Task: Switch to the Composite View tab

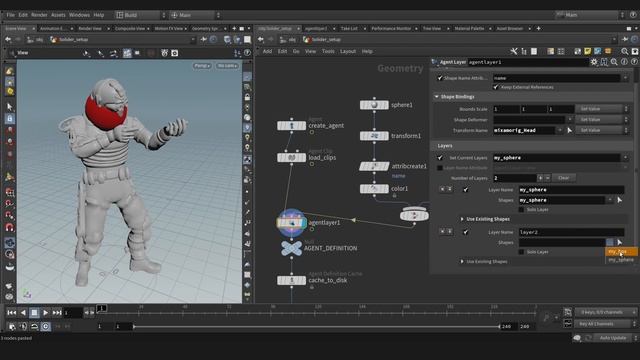Action: (130, 29)
